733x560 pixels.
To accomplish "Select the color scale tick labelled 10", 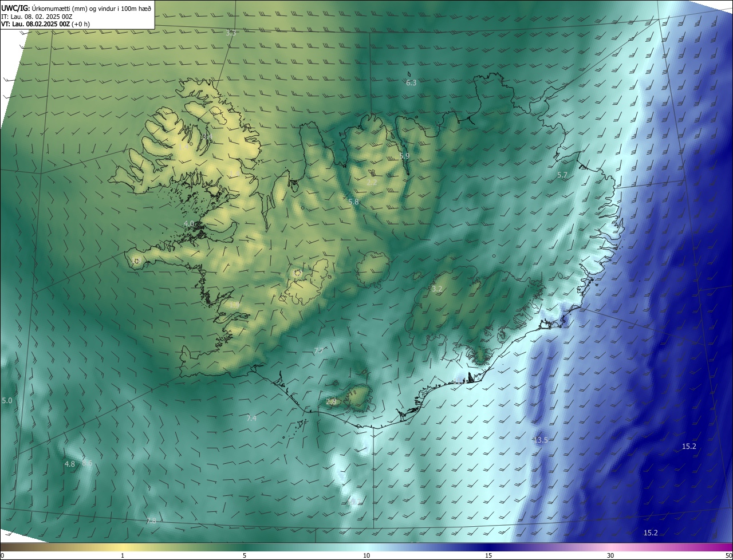I will pyautogui.click(x=366, y=555).
